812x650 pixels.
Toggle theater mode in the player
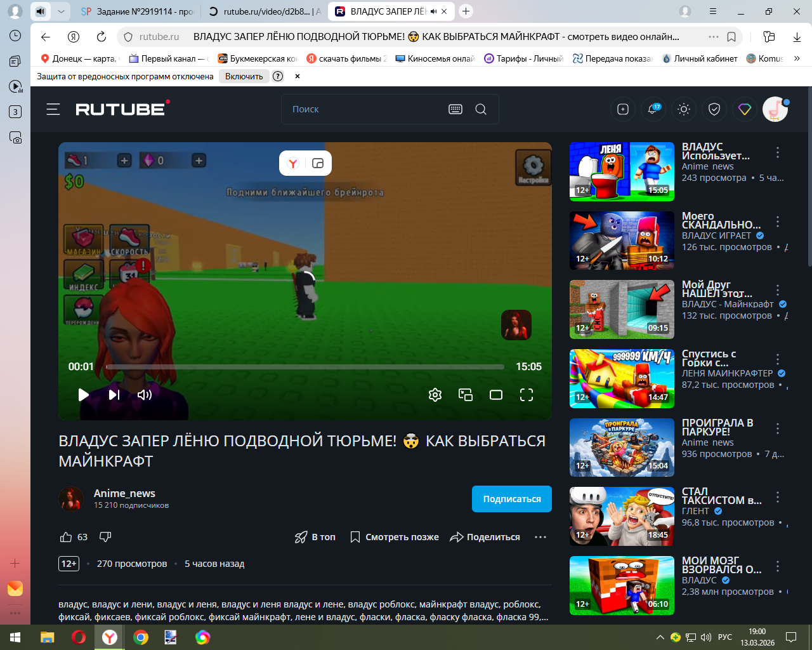(x=496, y=395)
